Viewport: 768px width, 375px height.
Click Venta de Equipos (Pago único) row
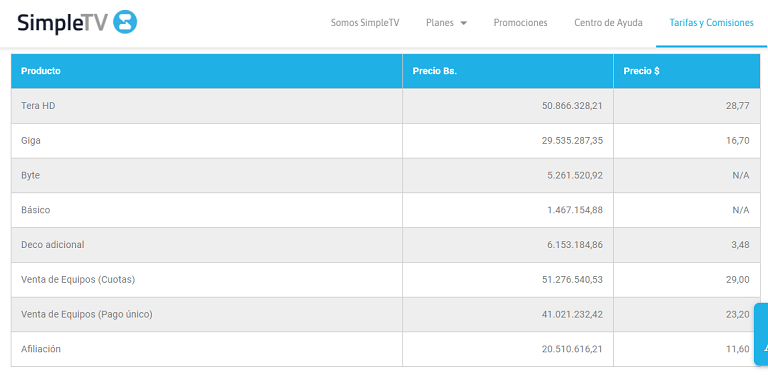pyautogui.click(x=385, y=314)
